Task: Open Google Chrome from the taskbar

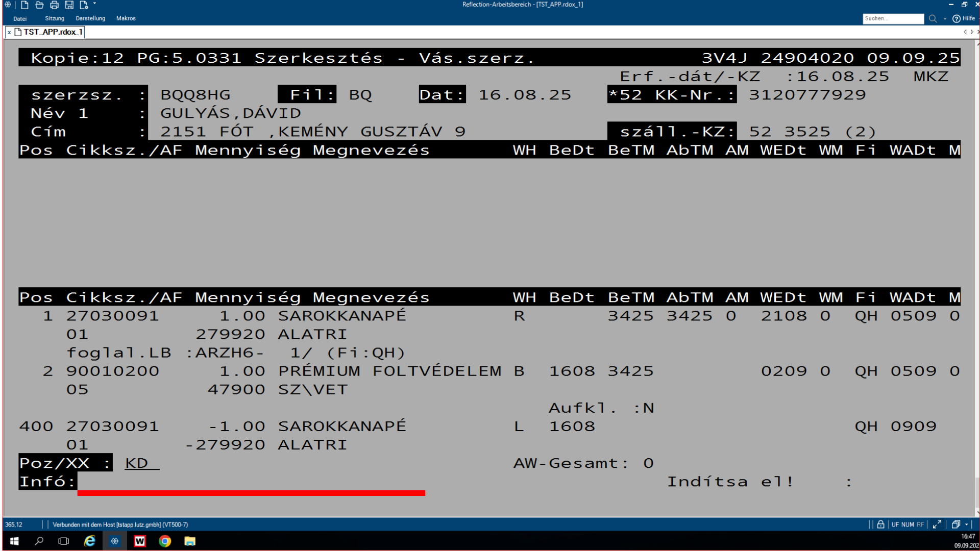Action: coord(164,541)
